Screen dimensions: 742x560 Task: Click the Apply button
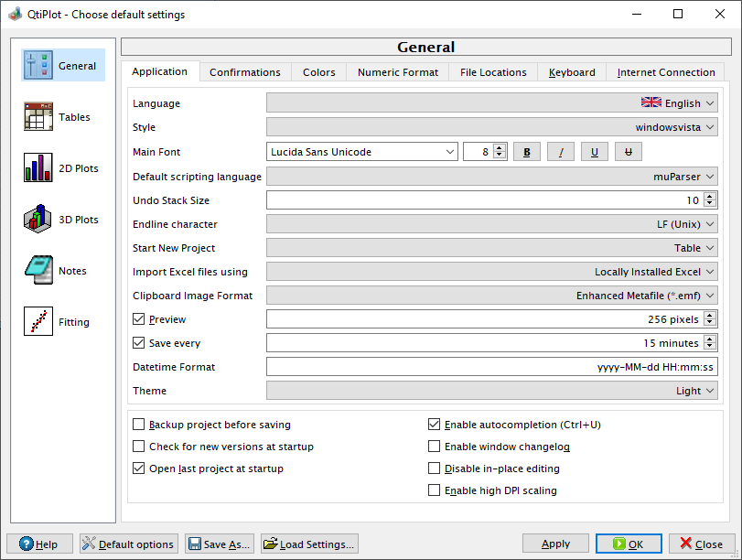[x=555, y=544]
